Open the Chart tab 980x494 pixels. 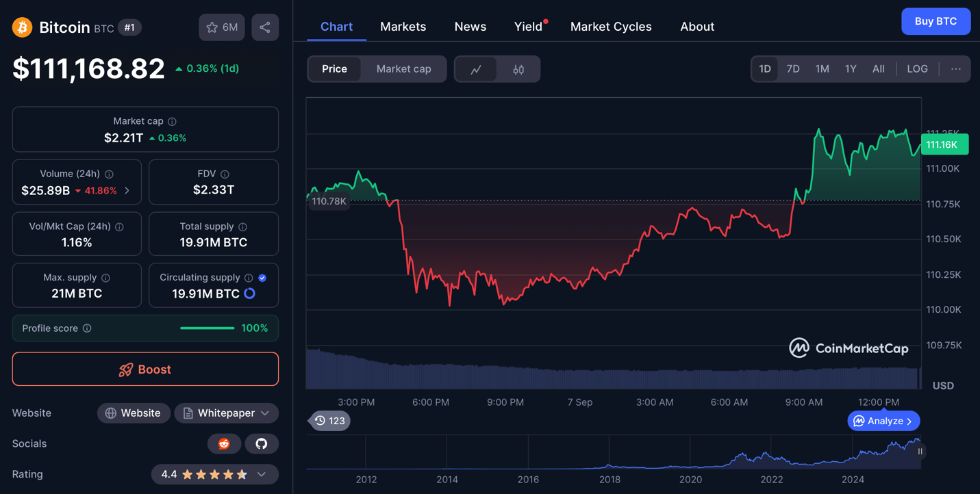(x=336, y=27)
